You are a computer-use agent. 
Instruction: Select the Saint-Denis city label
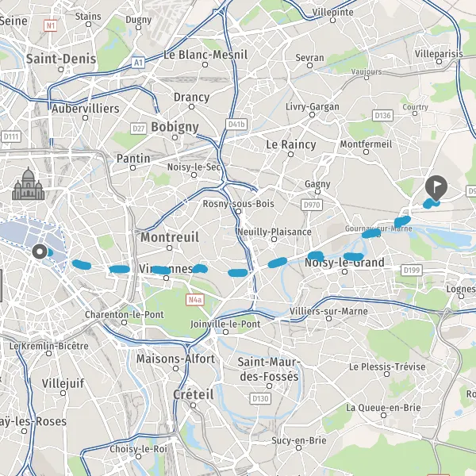(x=61, y=59)
